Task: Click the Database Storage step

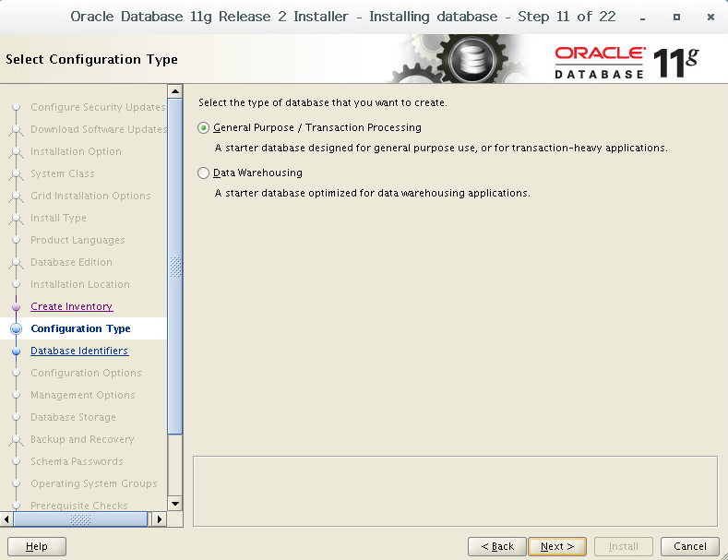Action: 74,417
